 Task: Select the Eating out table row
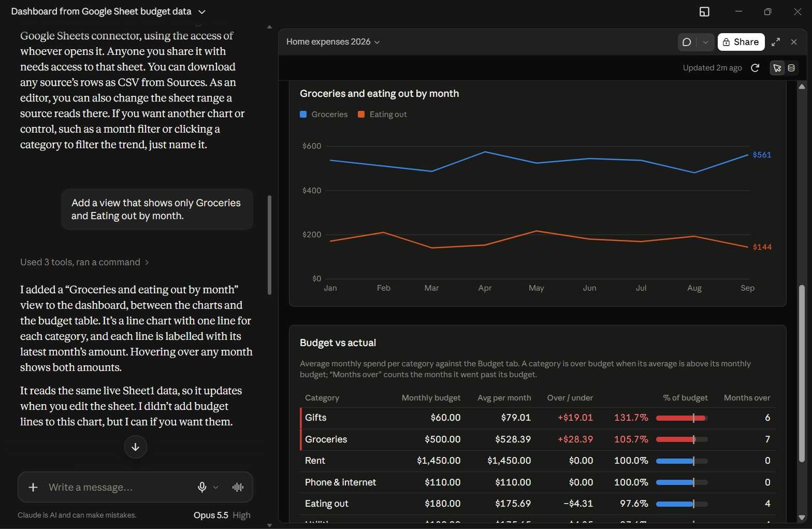coord(538,504)
